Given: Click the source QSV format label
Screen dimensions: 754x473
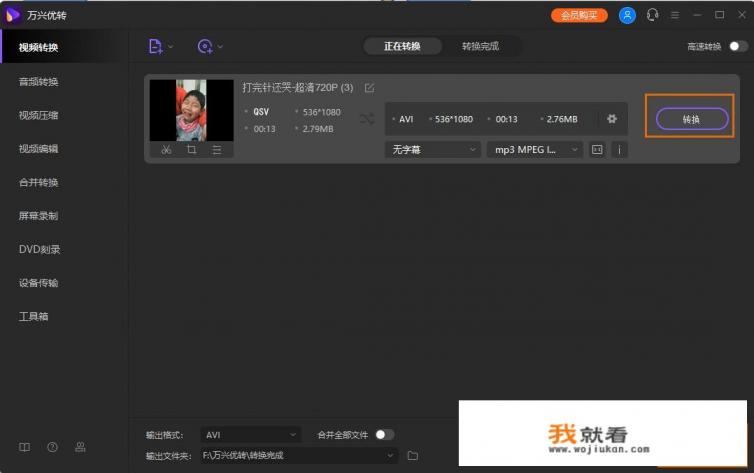Looking at the screenshot, I should pyautogui.click(x=261, y=112).
